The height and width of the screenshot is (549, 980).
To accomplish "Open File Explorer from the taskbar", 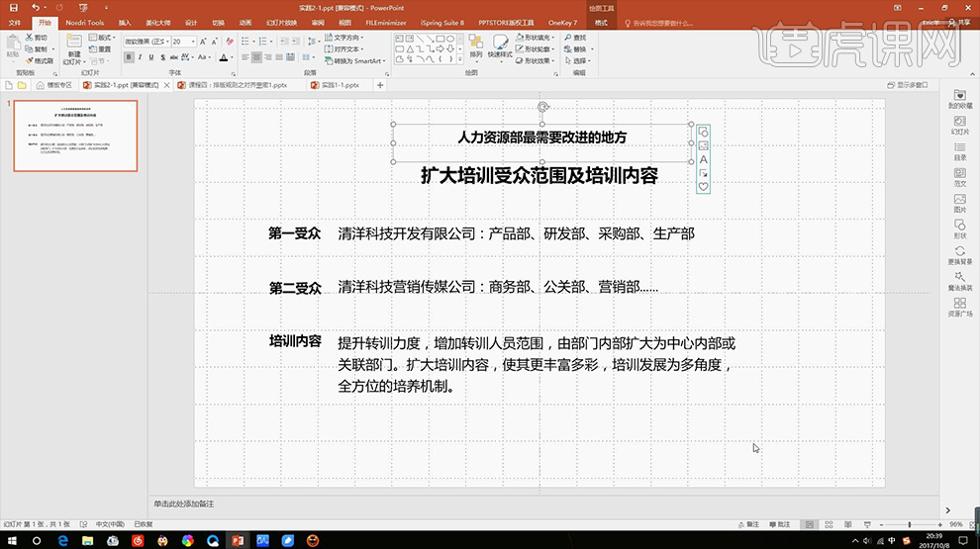I will point(87,540).
